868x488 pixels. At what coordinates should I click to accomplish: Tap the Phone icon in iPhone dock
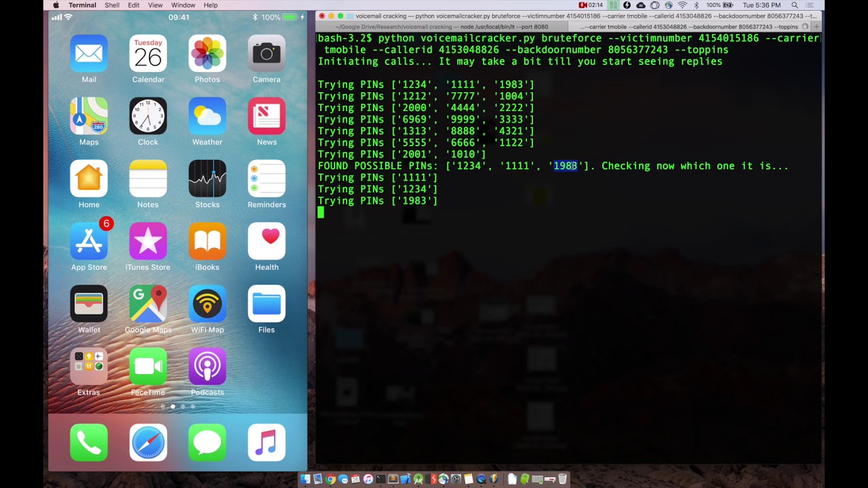(x=89, y=443)
